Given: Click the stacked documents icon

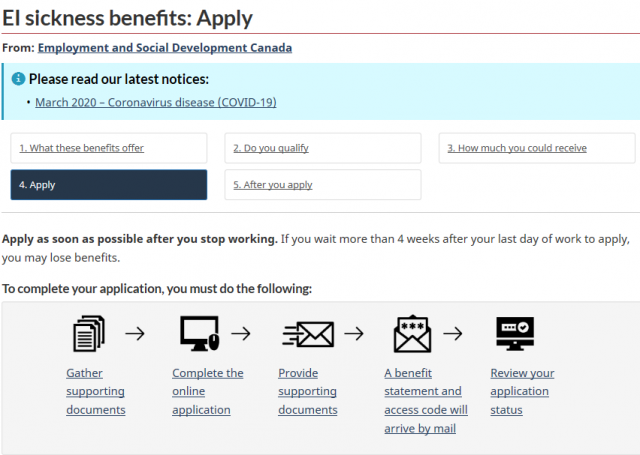Looking at the screenshot, I should point(89,333).
